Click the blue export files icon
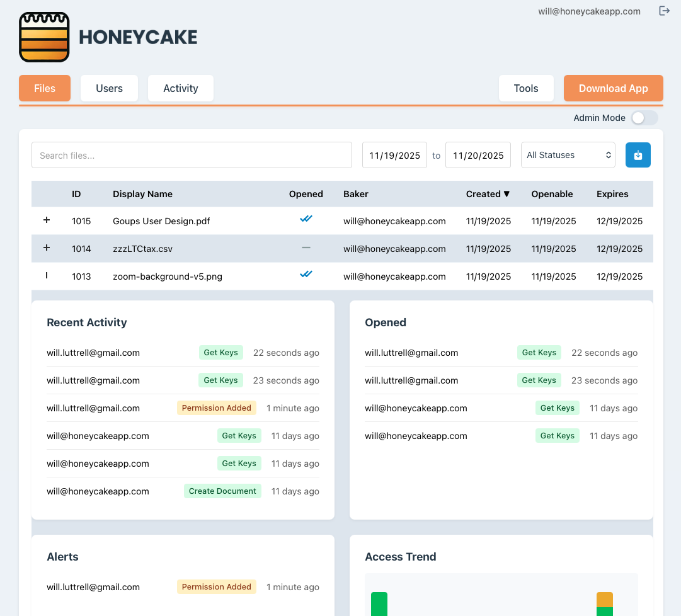681x616 pixels. [x=638, y=154]
